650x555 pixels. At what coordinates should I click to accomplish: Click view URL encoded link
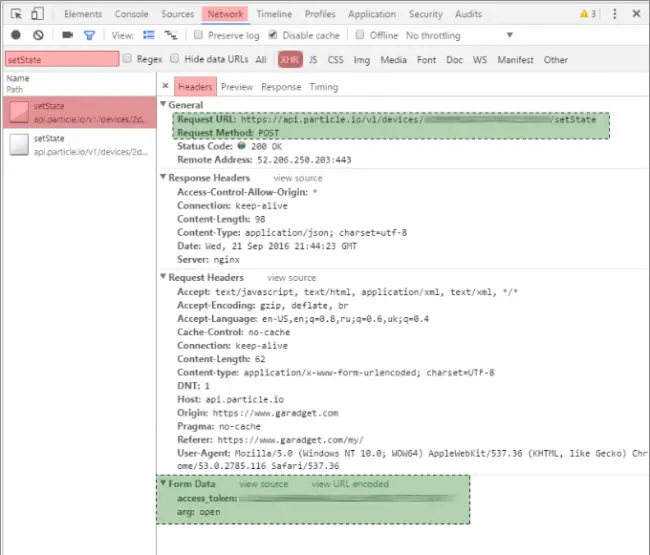pos(350,484)
